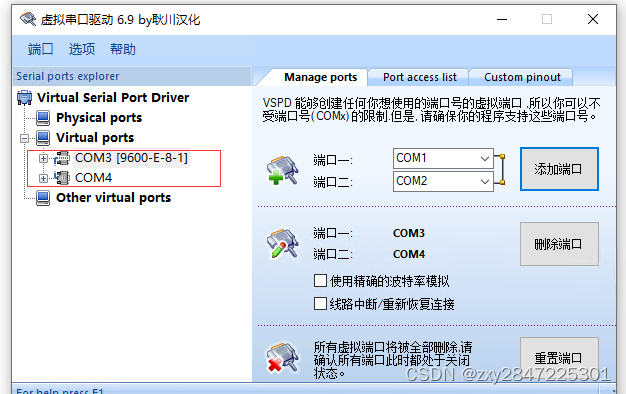The height and width of the screenshot is (394, 626).
Task: Click the edit port pair pencil icon
Action: click(x=283, y=244)
